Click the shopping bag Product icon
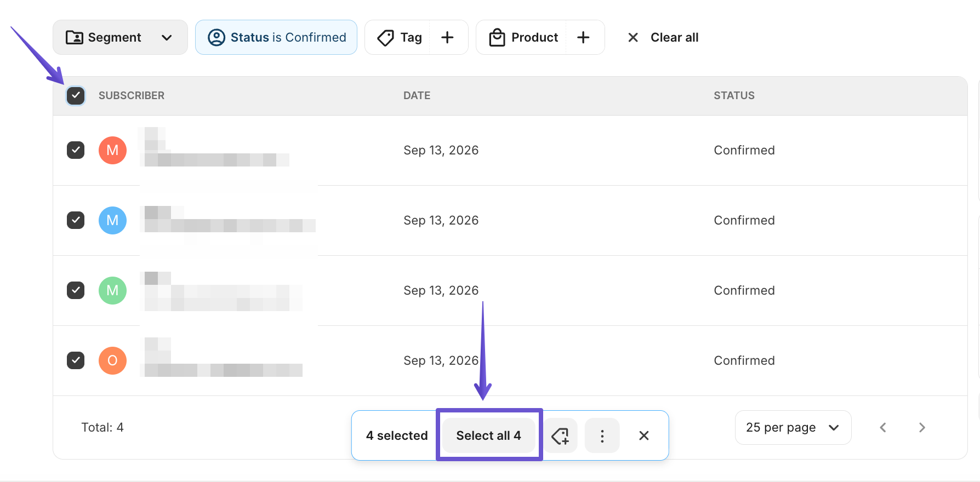Image resolution: width=980 pixels, height=482 pixels. [x=497, y=37]
